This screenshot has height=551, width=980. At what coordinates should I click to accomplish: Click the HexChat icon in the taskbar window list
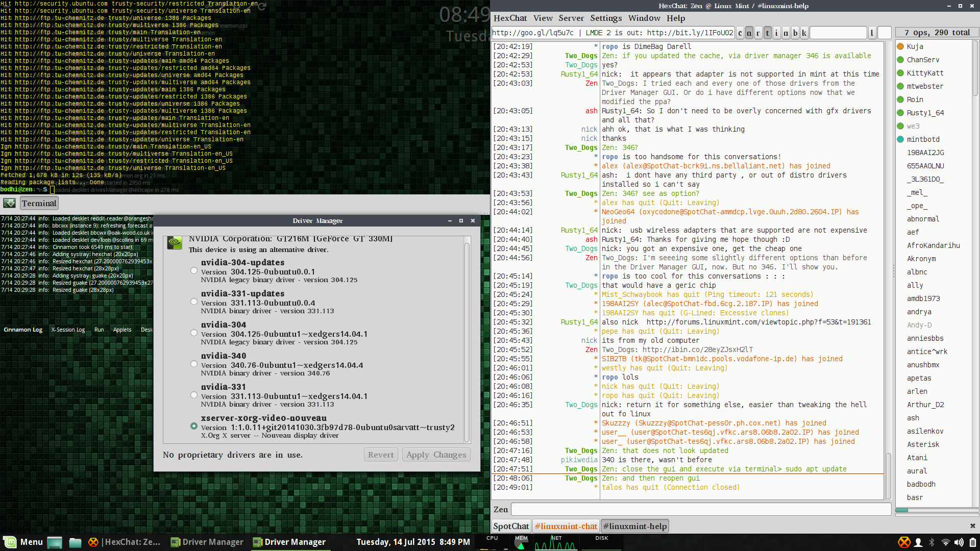point(93,542)
